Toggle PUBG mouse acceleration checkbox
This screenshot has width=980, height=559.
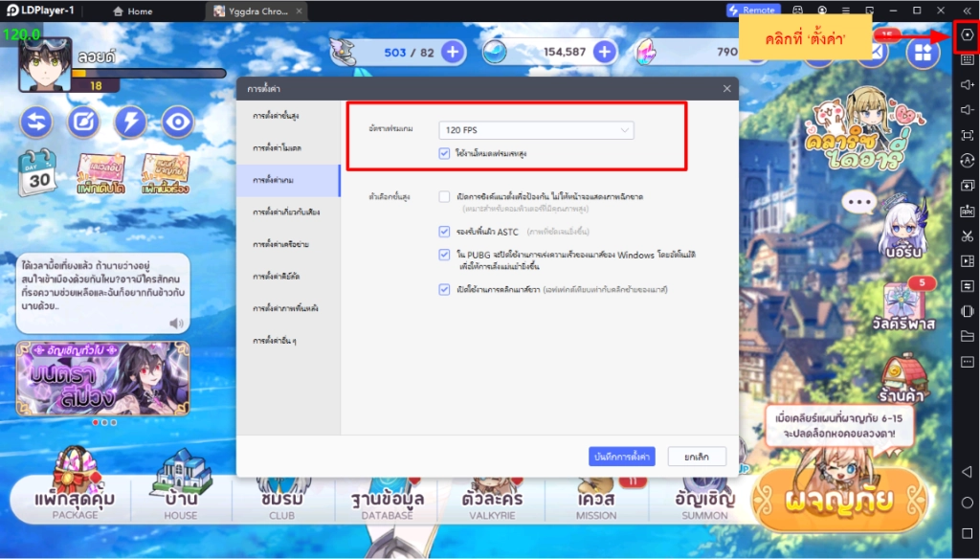click(444, 255)
